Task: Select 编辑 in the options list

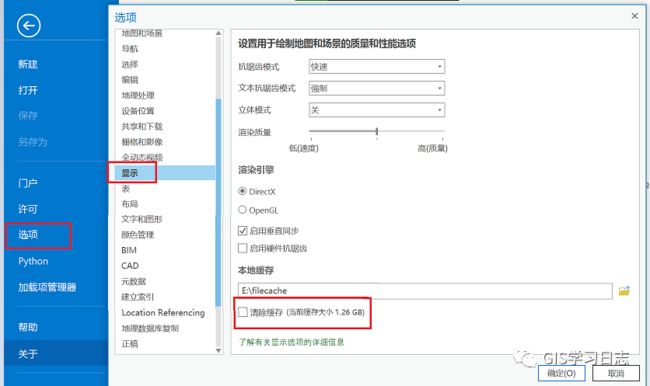Action: click(x=130, y=80)
